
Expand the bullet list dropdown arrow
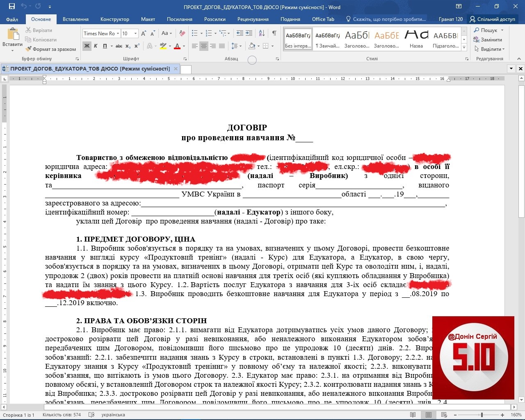point(201,34)
